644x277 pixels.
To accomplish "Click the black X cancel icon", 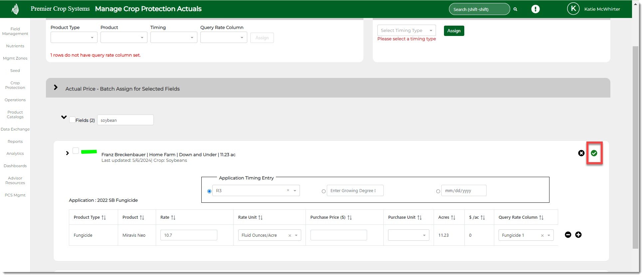I will pos(581,153).
